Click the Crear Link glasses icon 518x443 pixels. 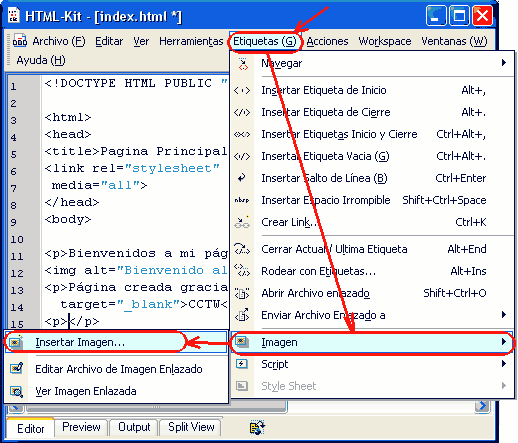pos(242,222)
